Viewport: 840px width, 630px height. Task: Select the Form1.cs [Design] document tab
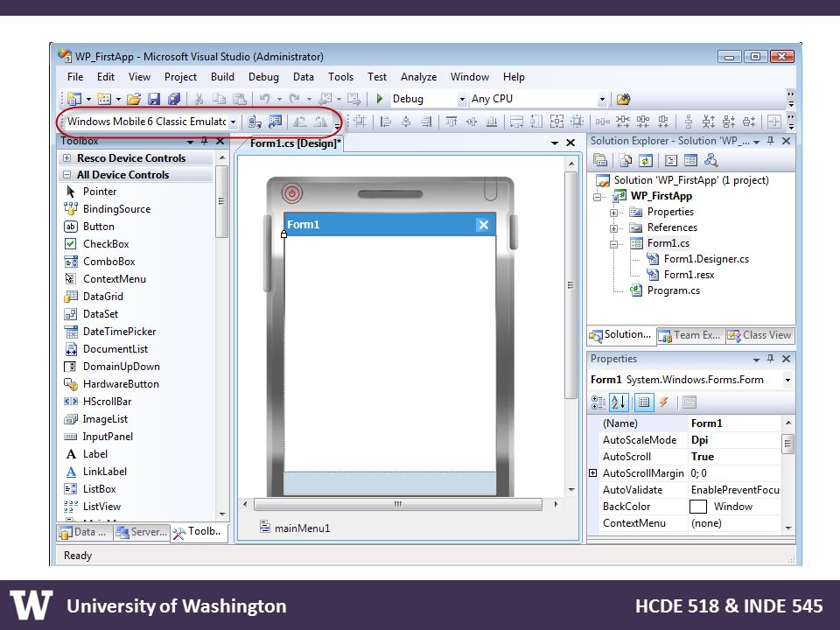tap(295, 143)
